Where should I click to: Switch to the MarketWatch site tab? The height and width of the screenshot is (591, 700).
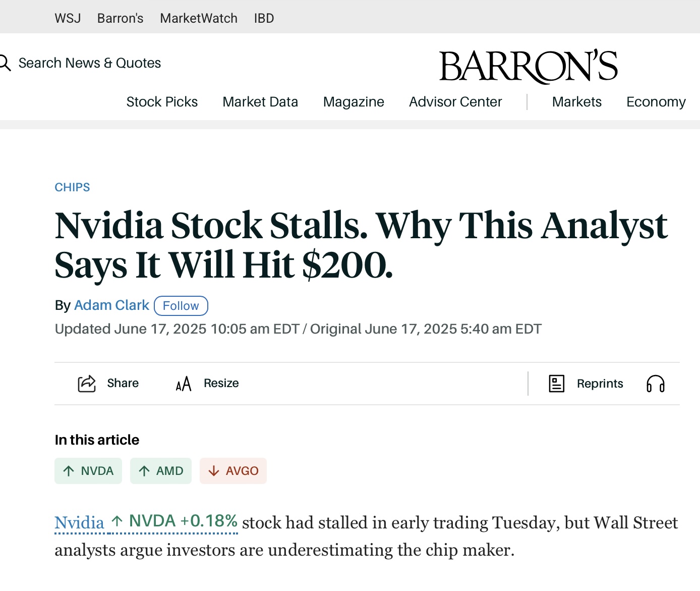click(x=199, y=19)
